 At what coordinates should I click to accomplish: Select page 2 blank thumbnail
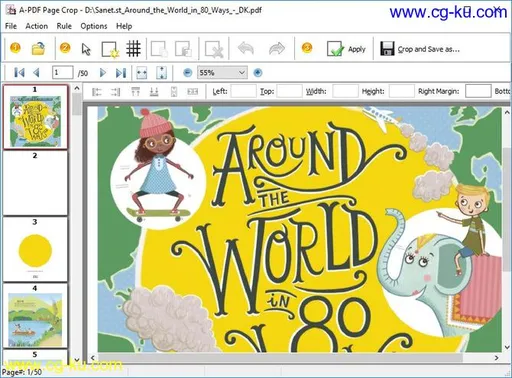coord(35,183)
